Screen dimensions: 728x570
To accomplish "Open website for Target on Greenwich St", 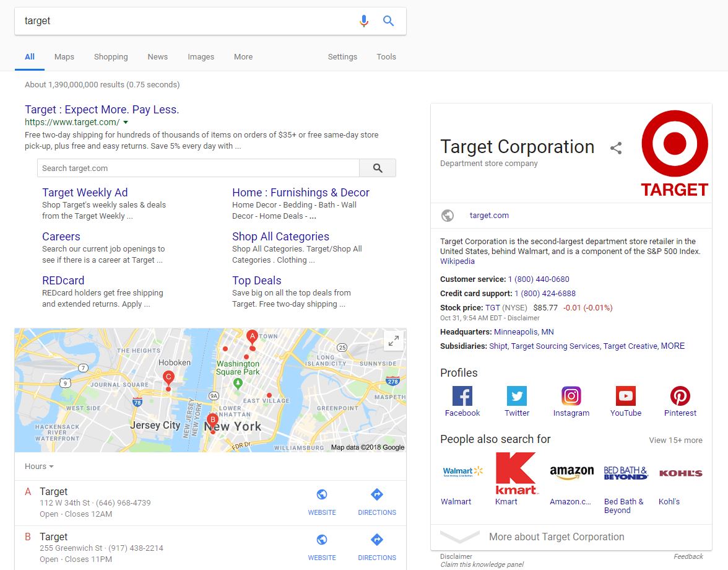I will [x=322, y=547].
